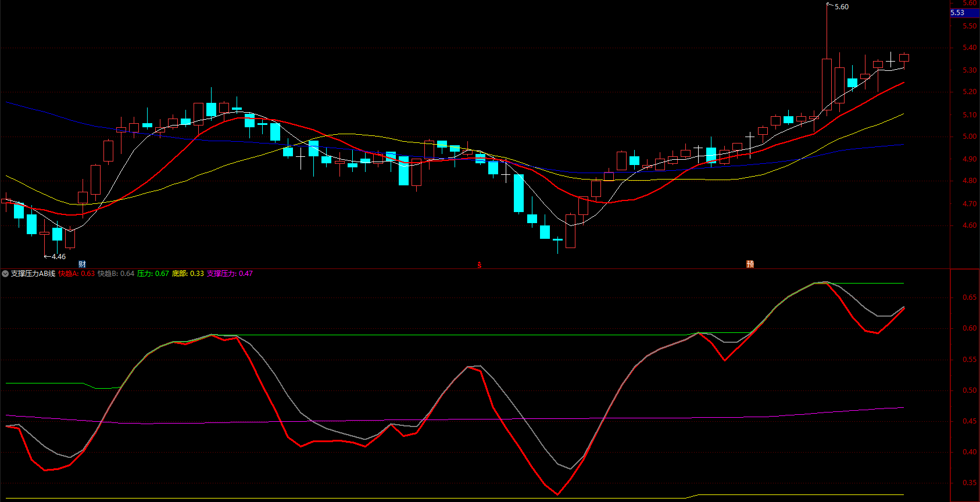Click the 5.00 price axis label
The image size is (980, 502).
tap(970, 137)
